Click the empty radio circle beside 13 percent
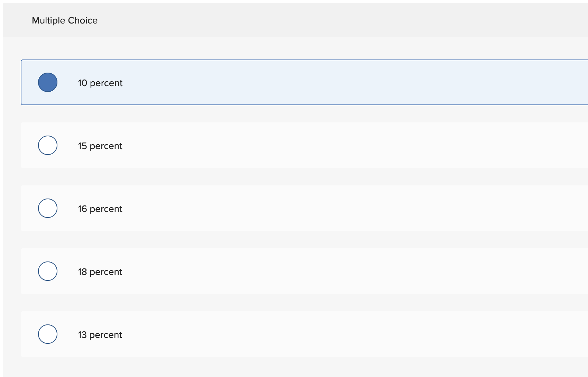This screenshot has width=588, height=377. point(48,334)
